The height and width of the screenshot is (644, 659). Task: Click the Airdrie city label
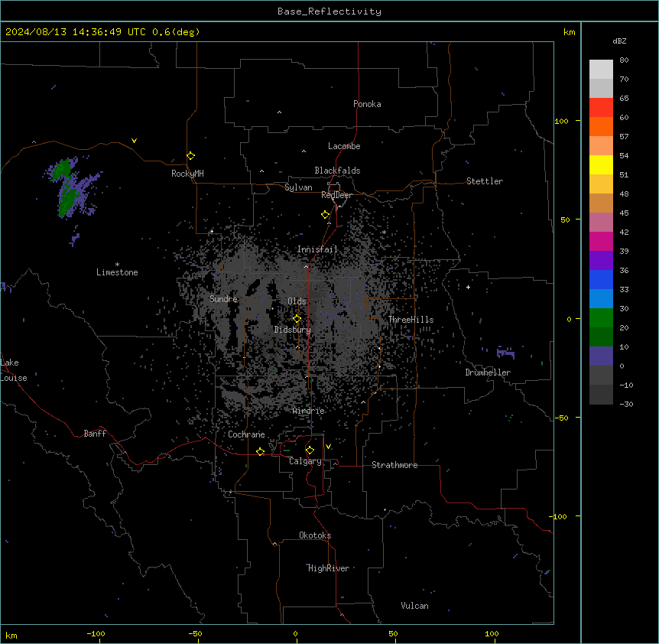point(309,411)
